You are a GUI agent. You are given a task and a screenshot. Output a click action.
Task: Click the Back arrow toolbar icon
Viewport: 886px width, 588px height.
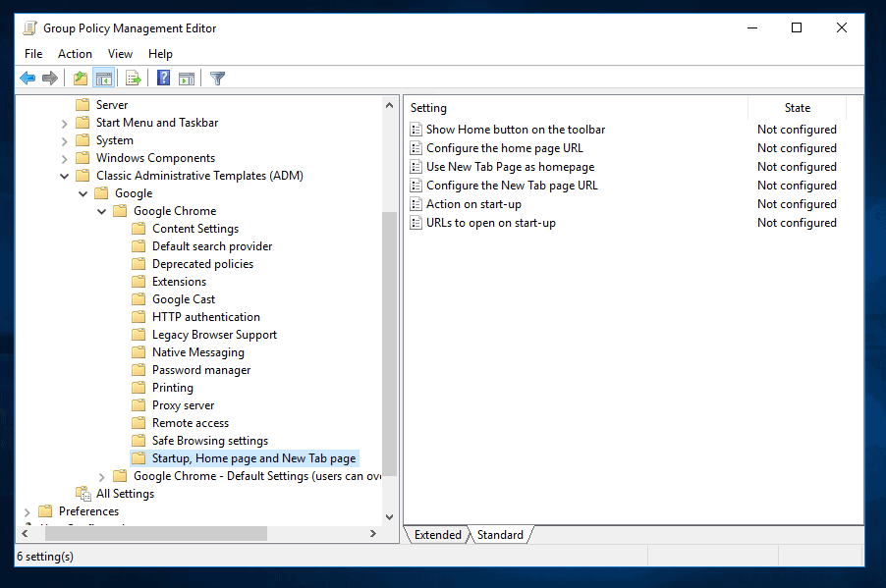point(28,79)
